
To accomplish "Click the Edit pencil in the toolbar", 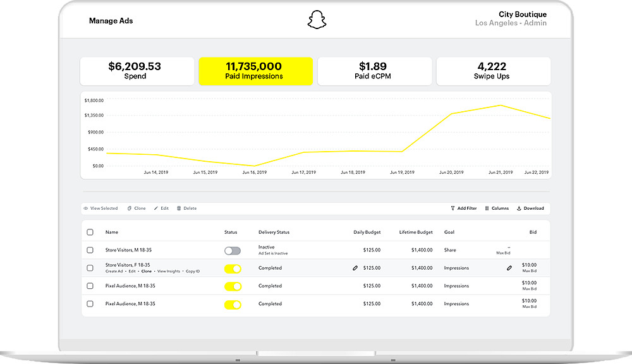I will click(156, 209).
